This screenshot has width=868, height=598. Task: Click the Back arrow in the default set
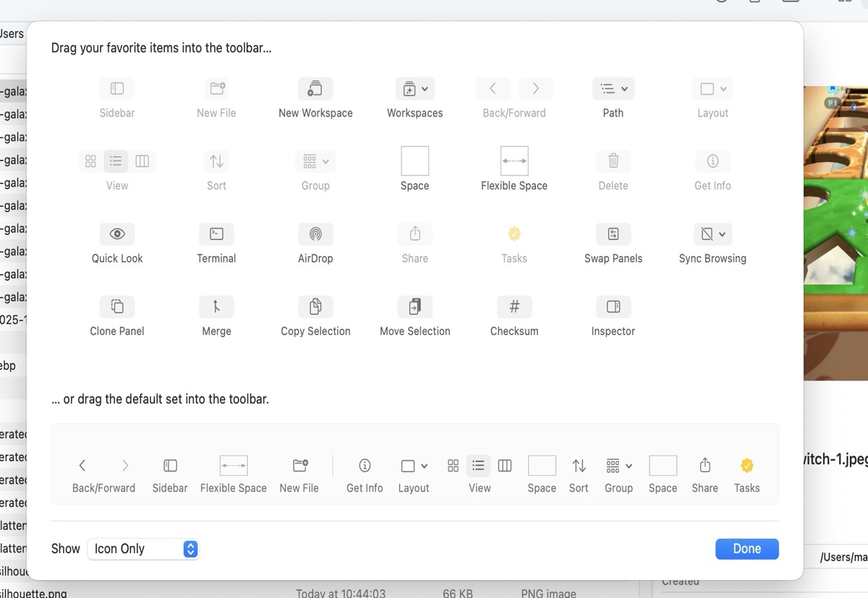(82, 466)
